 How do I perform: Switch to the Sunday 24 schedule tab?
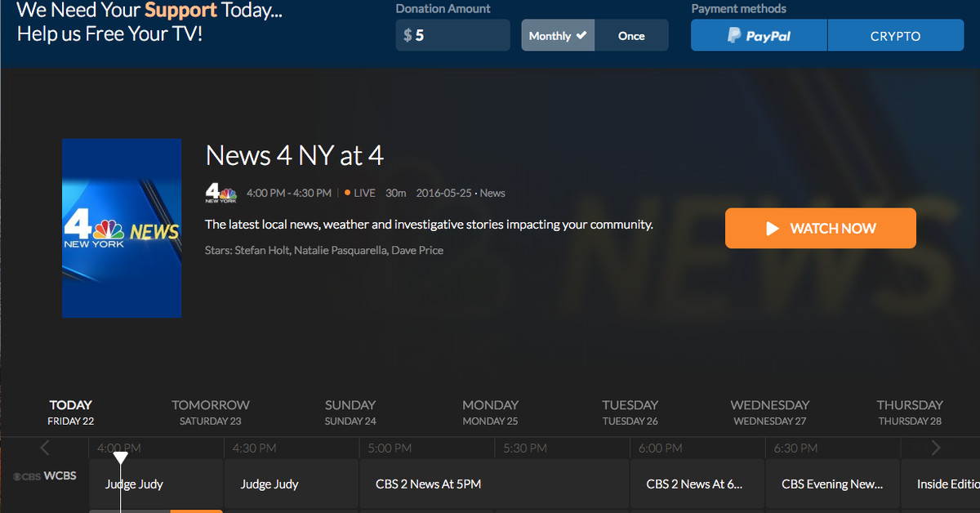(x=350, y=412)
